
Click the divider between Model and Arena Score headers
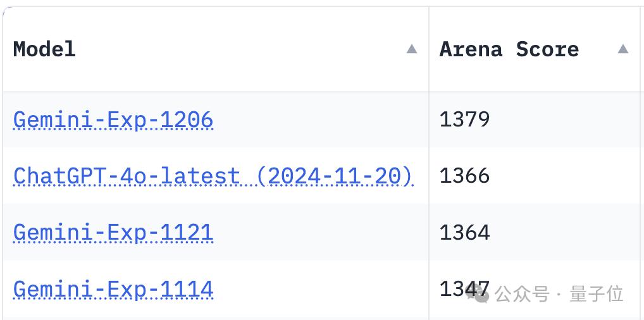(429, 49)
